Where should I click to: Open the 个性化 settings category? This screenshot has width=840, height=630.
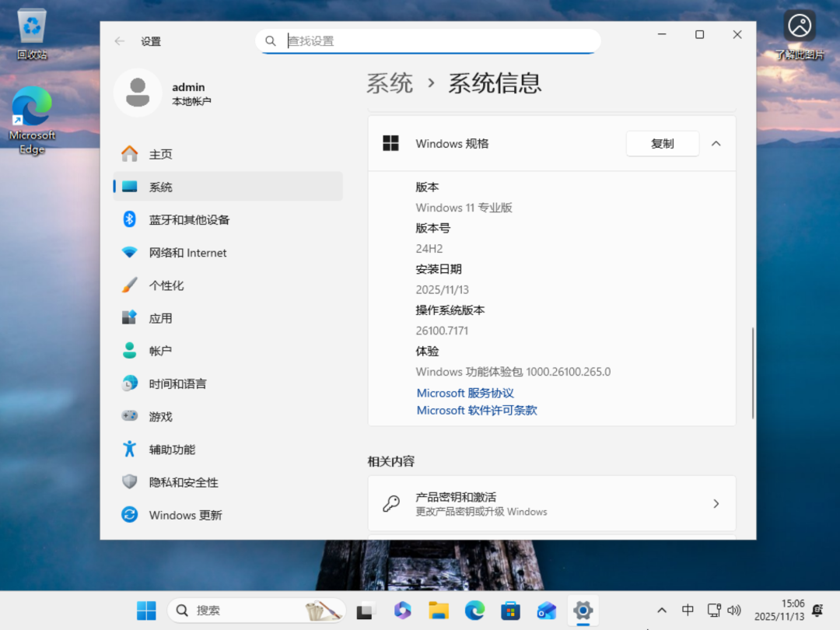pos(228,285)
